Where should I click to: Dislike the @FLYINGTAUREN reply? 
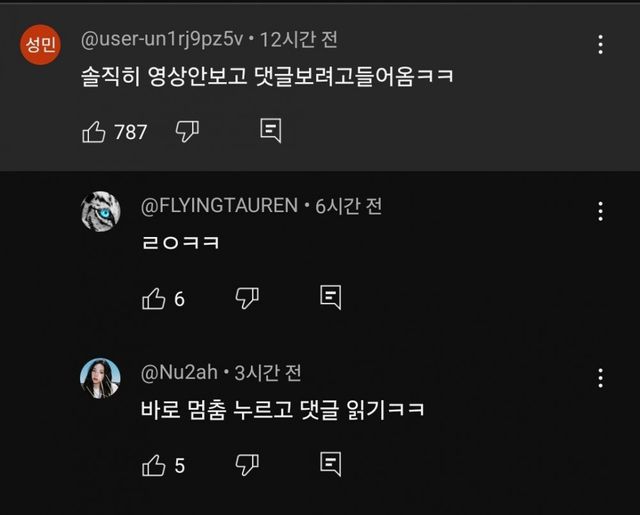[x=247, y=297]
